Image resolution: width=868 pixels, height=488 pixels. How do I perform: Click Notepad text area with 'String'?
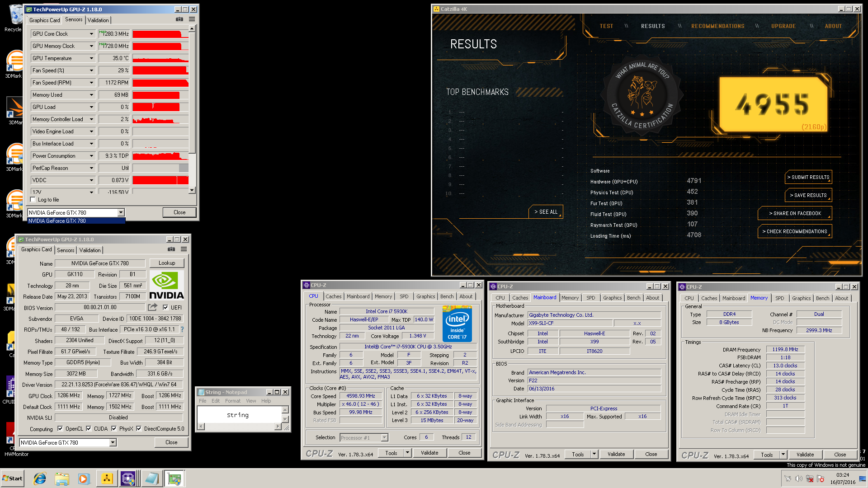(x=239, y=415)
